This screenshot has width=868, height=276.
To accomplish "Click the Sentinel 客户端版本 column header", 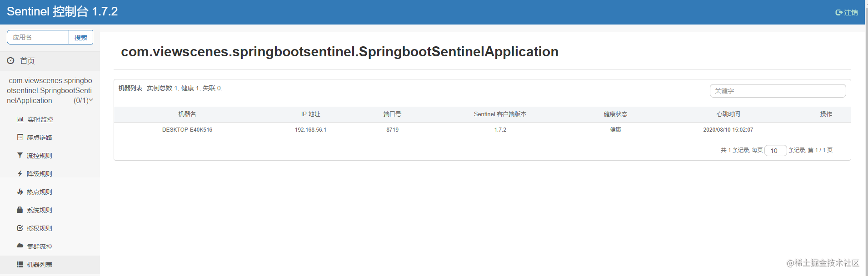I will [500, 114].
